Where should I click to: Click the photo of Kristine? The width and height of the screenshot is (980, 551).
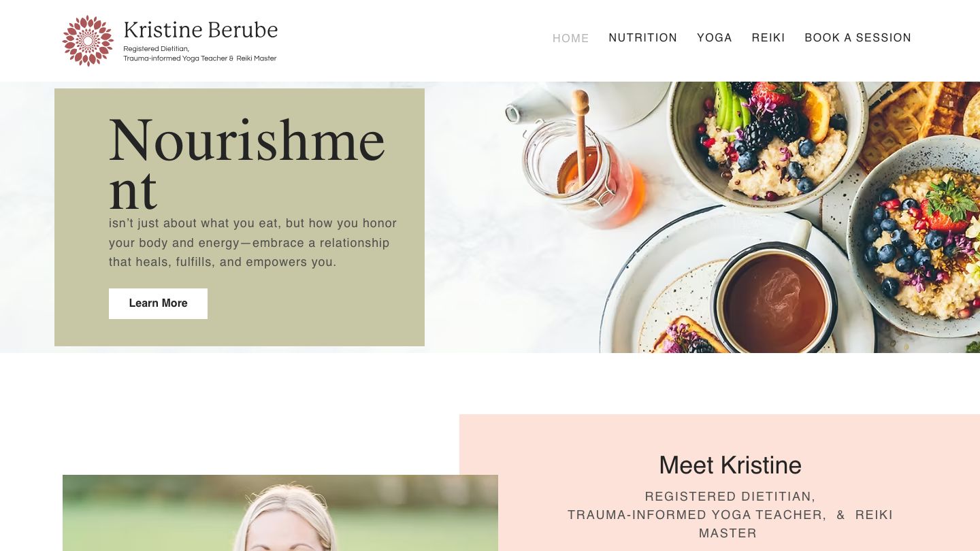click(280, 513)
